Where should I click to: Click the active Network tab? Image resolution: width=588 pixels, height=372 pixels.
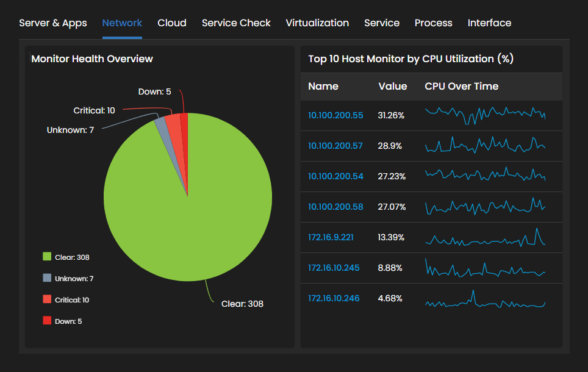121,23
